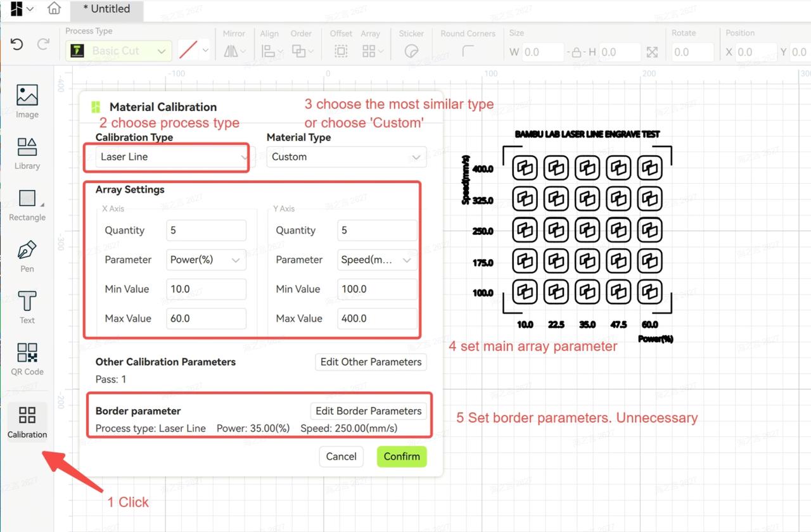Viewport: 811px width, 532px height.
Task: Open the Basic Cut process type dropdown
Action: click(118, 51)
